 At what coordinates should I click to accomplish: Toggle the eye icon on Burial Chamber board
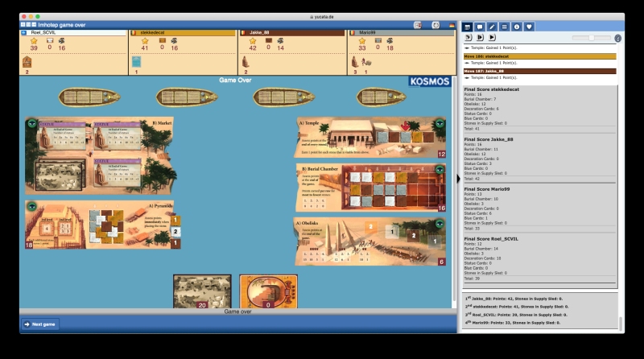pos(440,170)
